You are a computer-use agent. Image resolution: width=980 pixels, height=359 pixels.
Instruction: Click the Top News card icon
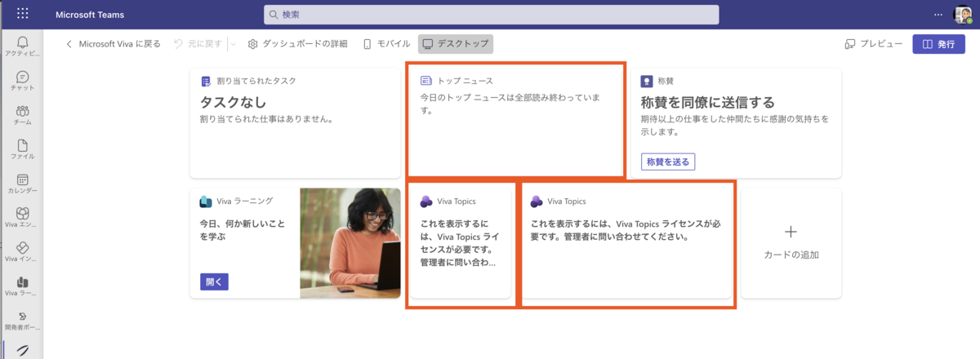pyautogui.click(x=425, y=81)
